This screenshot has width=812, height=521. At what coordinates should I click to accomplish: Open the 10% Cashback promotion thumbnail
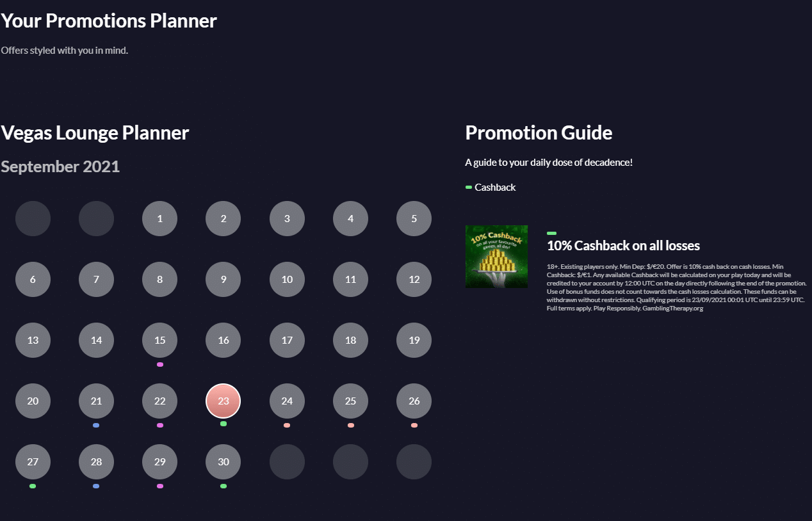[x=496, y=256]
